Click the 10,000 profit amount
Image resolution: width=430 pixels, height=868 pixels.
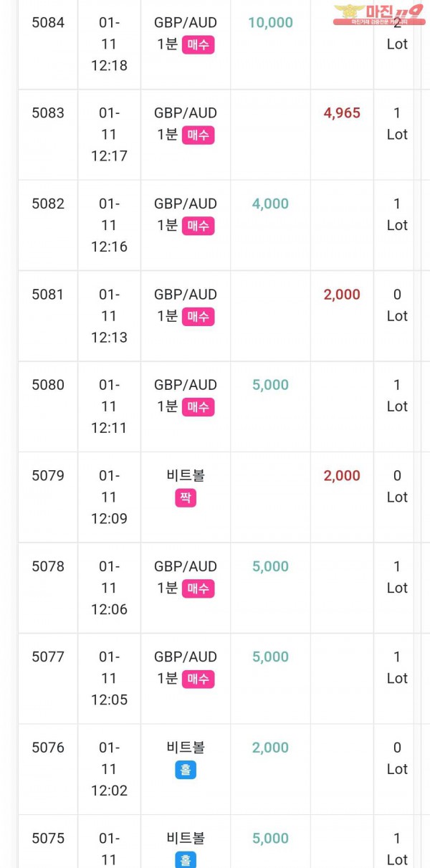click(x=270, y=22)
